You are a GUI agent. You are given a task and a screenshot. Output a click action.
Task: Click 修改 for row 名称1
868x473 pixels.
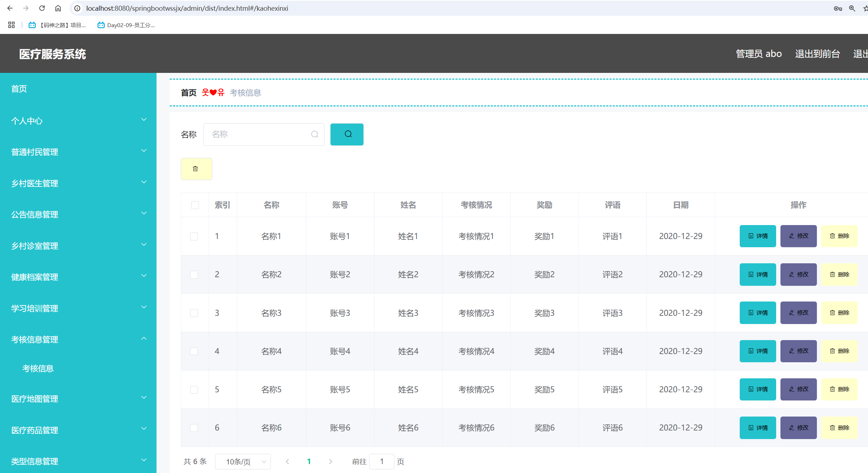point(798,236)
